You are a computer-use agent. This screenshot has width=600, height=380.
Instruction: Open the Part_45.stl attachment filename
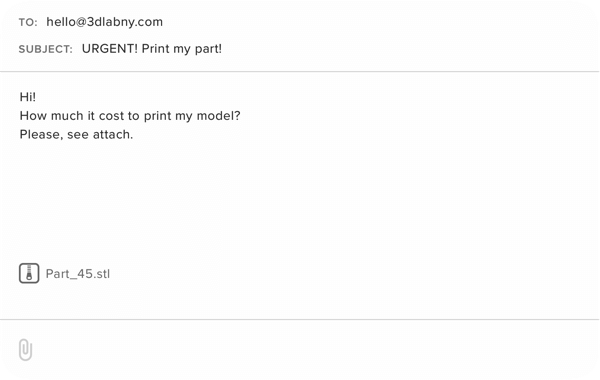pyautogui.click(x=78, y=274)
